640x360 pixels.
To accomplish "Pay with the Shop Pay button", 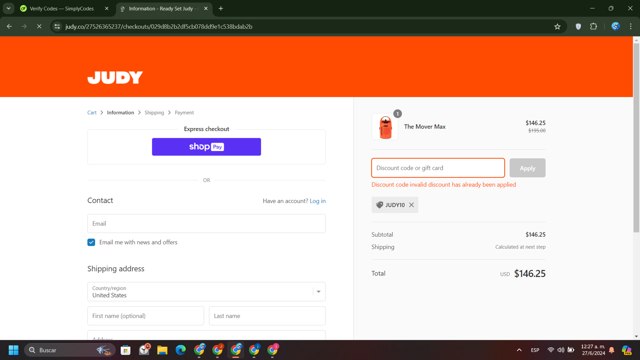I will click(206, 147).
